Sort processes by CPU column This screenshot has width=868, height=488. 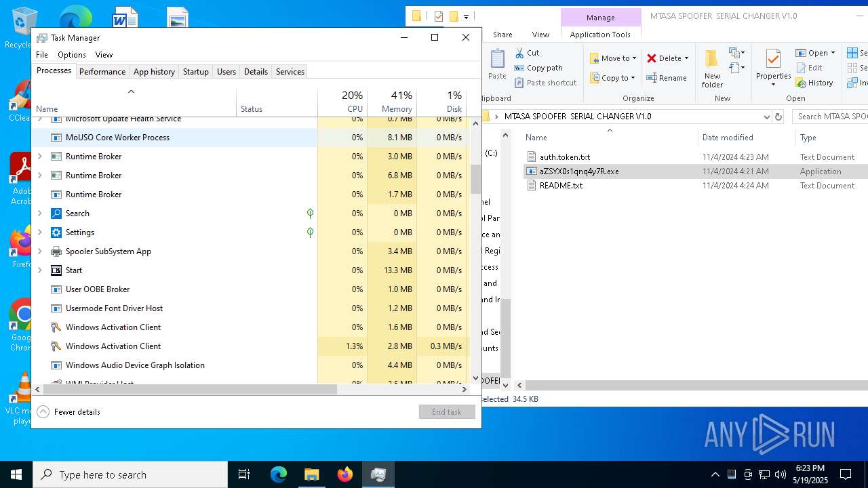point(342,102)
